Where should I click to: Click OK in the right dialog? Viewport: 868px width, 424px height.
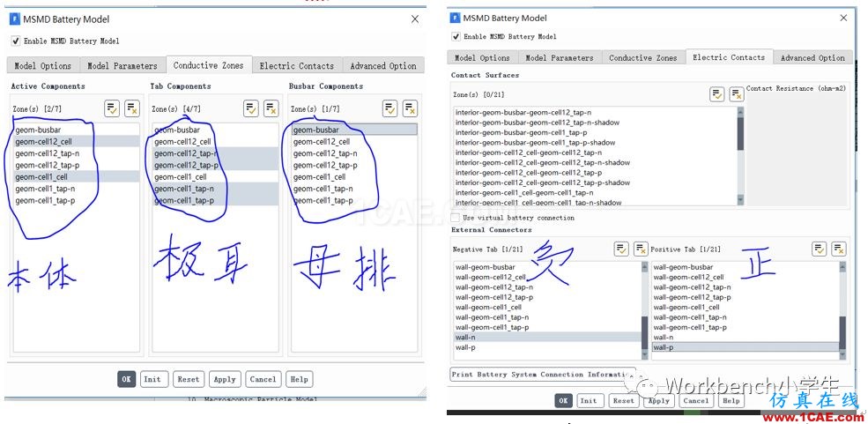[563, 401]
